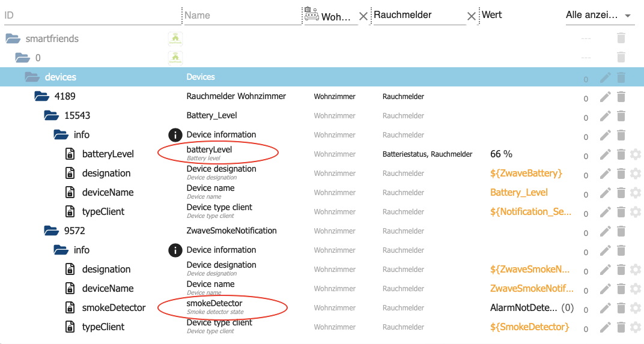The width and height of the screenshot is (644, 344).
Task: Collapse the 9572 channel folder
Action: pos(51,231)
